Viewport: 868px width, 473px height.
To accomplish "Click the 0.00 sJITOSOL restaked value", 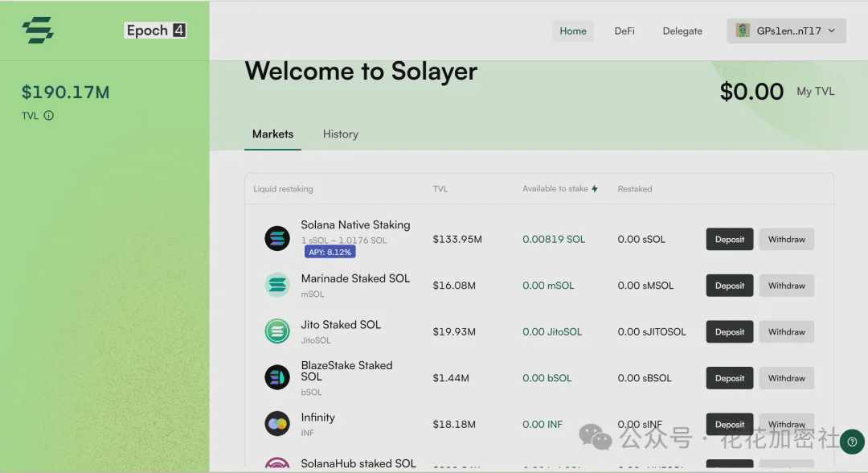I will tap(652, 331).
